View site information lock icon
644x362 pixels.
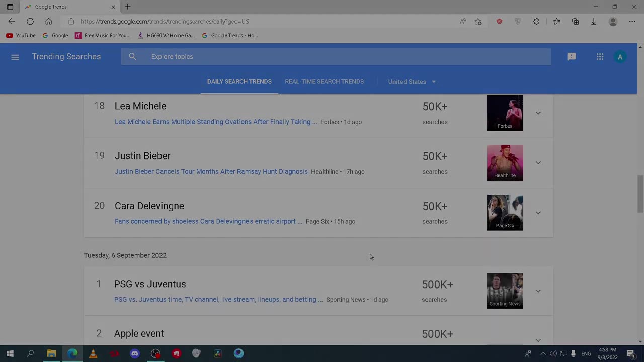pyautogui.click(x=71, y=21)
